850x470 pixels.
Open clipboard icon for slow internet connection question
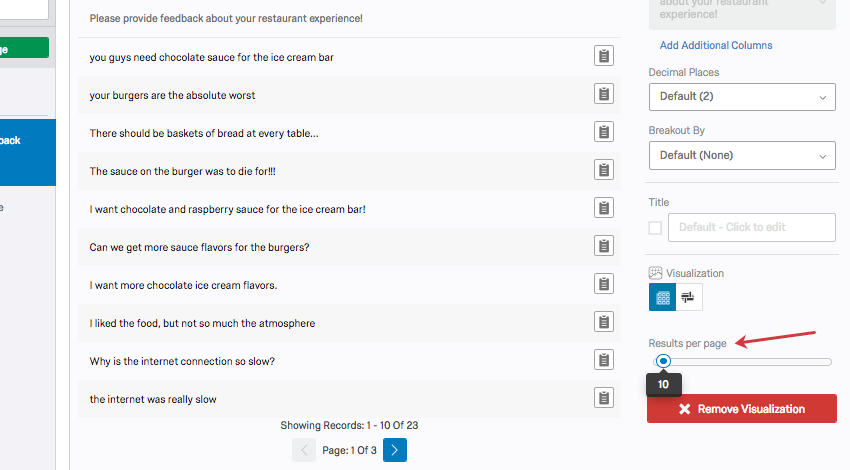(604, 360)
